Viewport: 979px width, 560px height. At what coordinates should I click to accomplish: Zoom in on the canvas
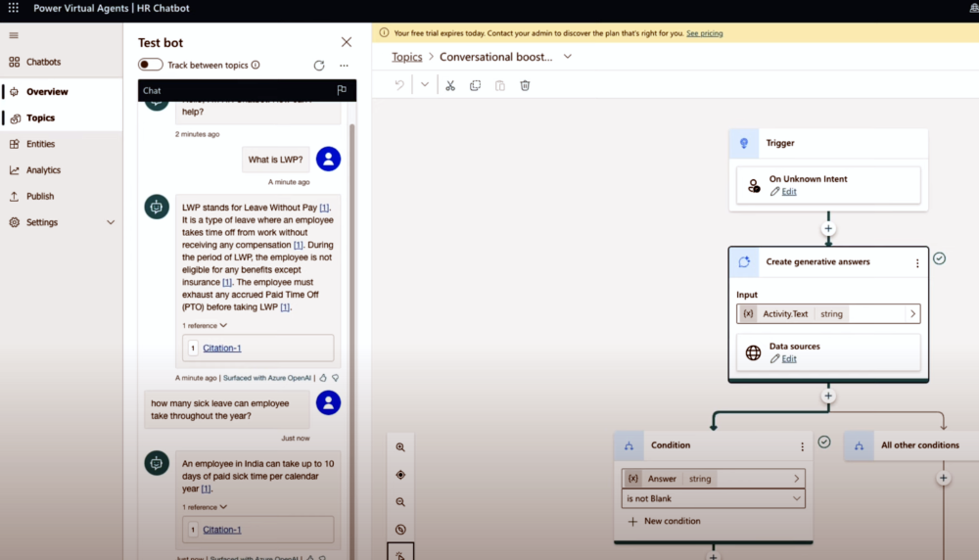[400, 447]
